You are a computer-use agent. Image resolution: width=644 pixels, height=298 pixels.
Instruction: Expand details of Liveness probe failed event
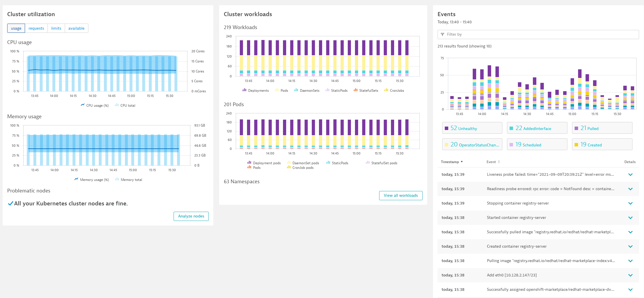pyautogui.click(x=630, y=175)
